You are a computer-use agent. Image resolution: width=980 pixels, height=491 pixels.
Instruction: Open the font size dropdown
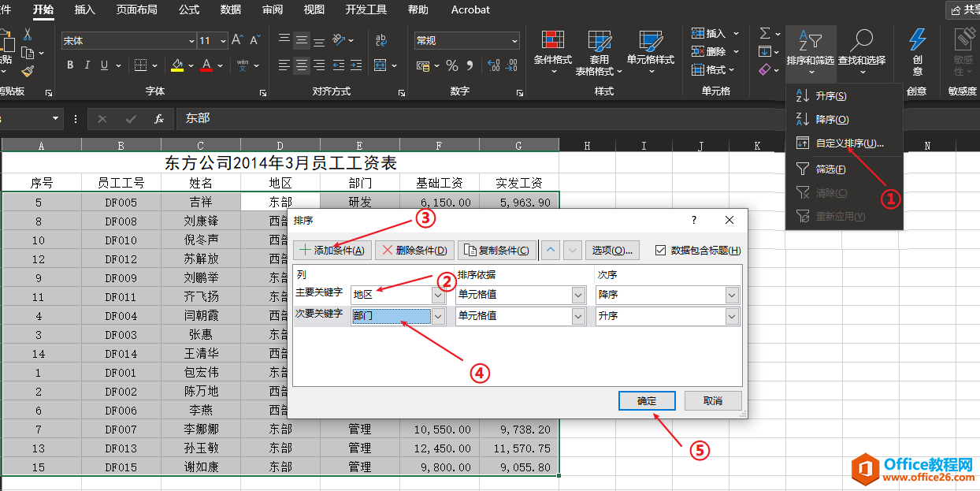click(223, 41)
